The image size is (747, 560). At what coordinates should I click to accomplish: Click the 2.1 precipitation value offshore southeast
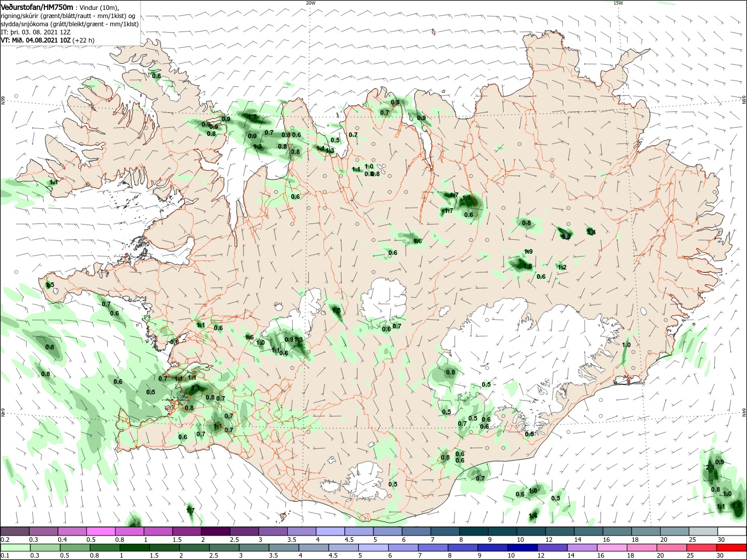click(710, 468)
